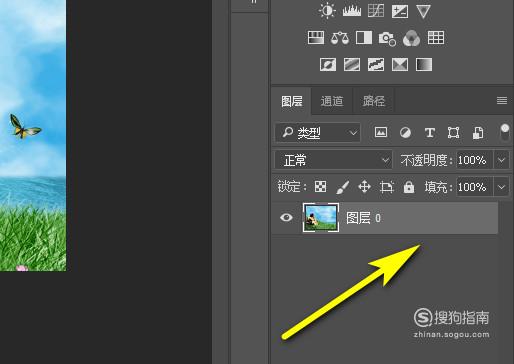The width and height of the screenshot is (514, 364).
Task: Filter layers by type (T) layers
Action: point(430,133)
